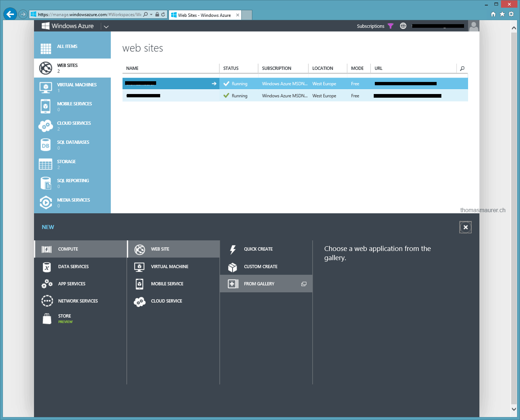
Task: Click the App Services gears icon
Action: pyautogui.click(x=47, y=284)
